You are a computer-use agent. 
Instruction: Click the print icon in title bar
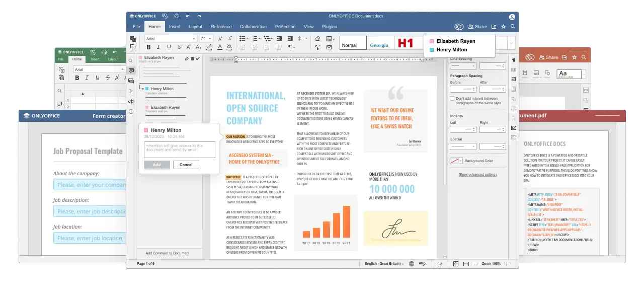click(176, 16)
